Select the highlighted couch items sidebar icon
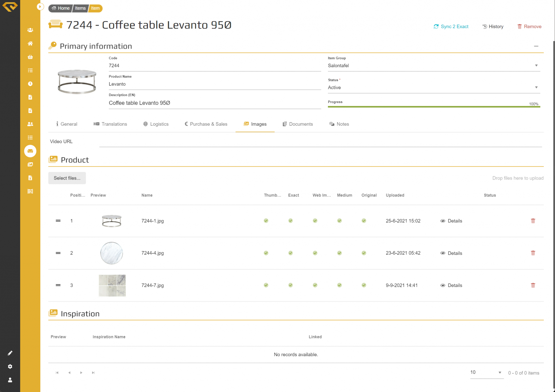Screen dimensions: 555x392 [x=30, y=151]
